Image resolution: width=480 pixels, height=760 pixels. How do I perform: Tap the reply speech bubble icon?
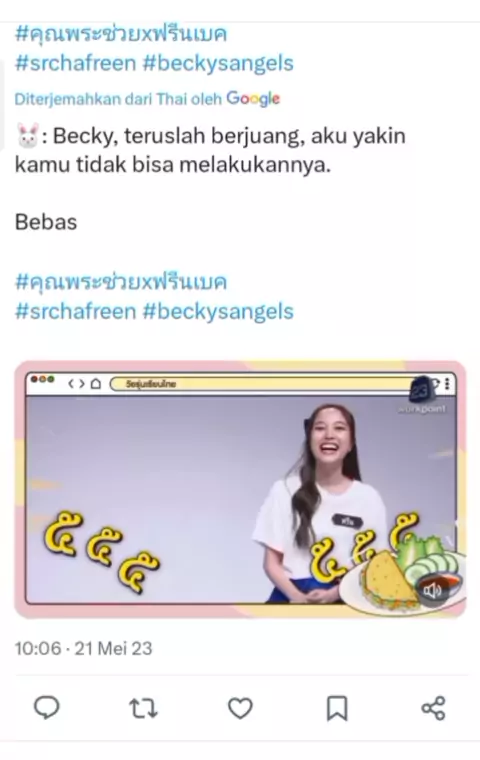click(47, 708)
